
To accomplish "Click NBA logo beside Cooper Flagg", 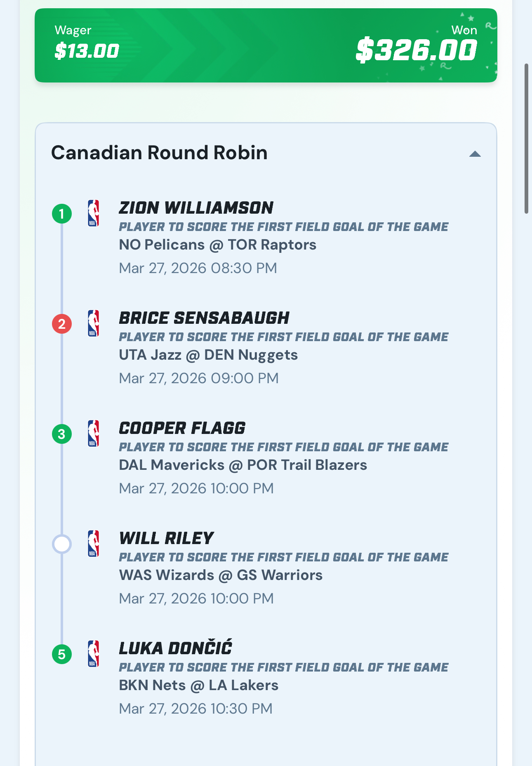I will (x=94, y=434).
